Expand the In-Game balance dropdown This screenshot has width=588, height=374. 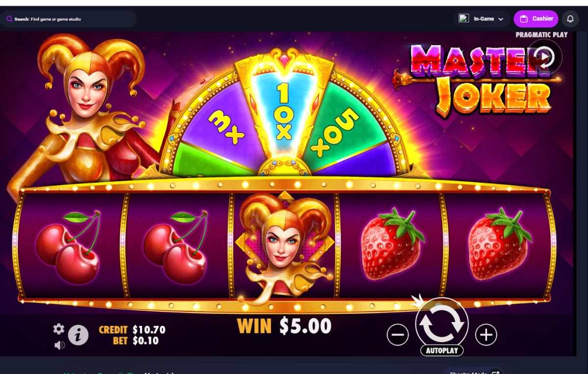click(482, 19)
